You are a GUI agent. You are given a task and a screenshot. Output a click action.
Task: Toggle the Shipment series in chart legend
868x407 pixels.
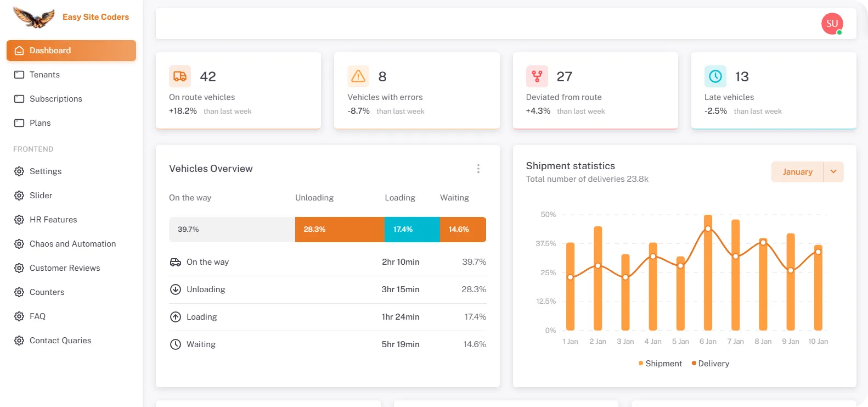point(660,364)
